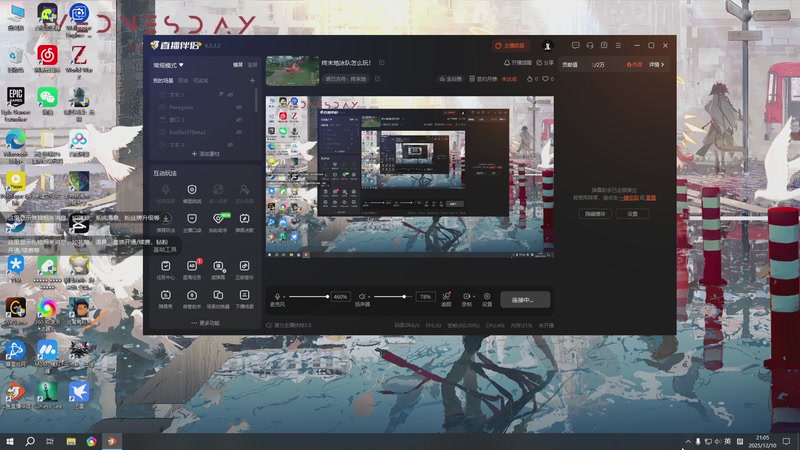Click the 78% speaker volume field
This screenshot has height=450, width=800.
[x=426, y=296]
